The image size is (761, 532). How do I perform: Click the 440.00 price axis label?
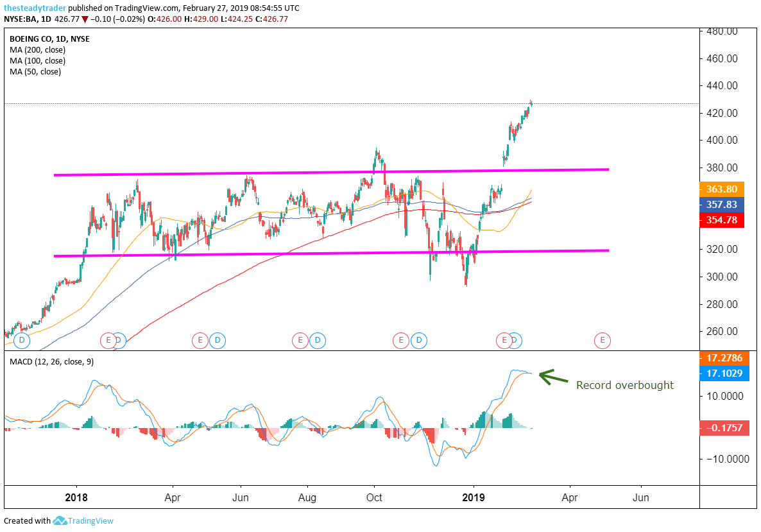(722, 85)
